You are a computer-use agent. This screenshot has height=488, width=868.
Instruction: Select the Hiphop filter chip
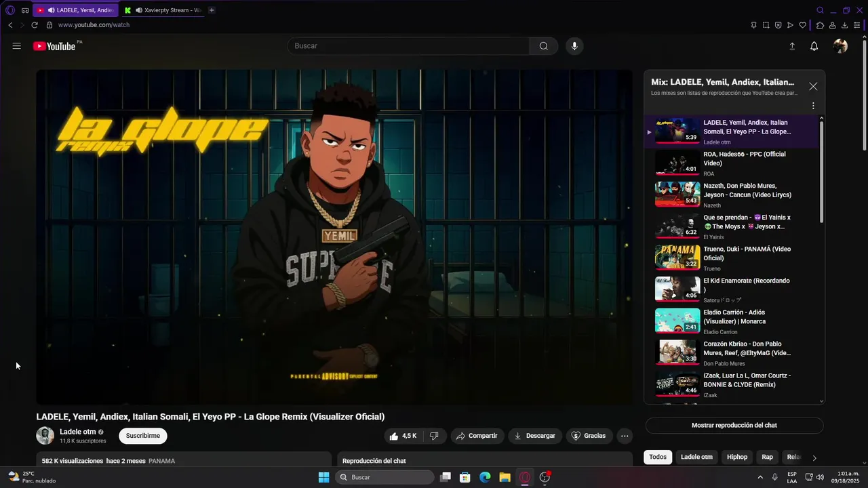(737, 457)
